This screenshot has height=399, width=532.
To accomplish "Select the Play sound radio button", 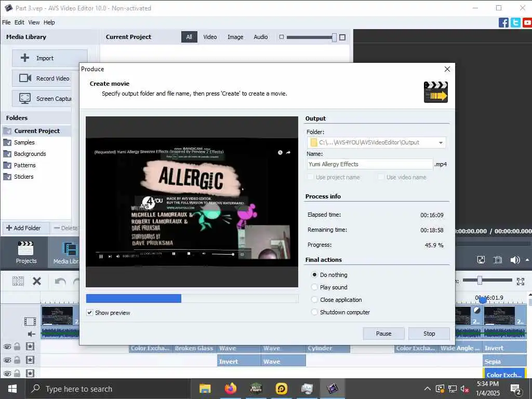I will (314, 287).
